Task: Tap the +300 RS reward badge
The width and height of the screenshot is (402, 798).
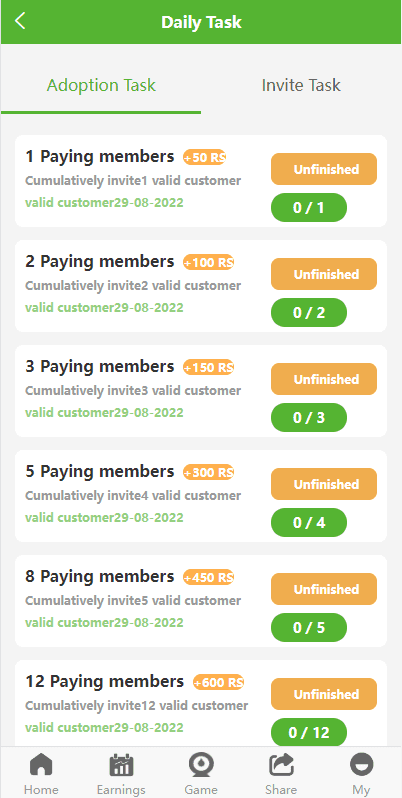Action: click(209, 473)
